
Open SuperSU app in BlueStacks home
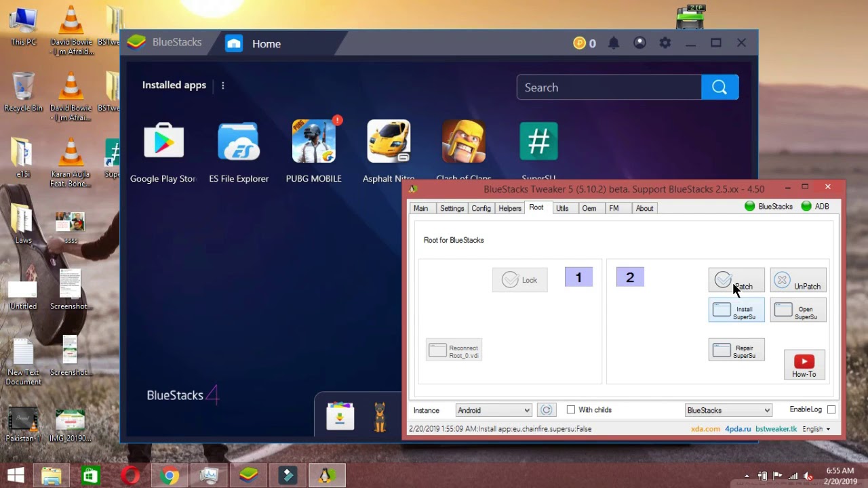538,142
